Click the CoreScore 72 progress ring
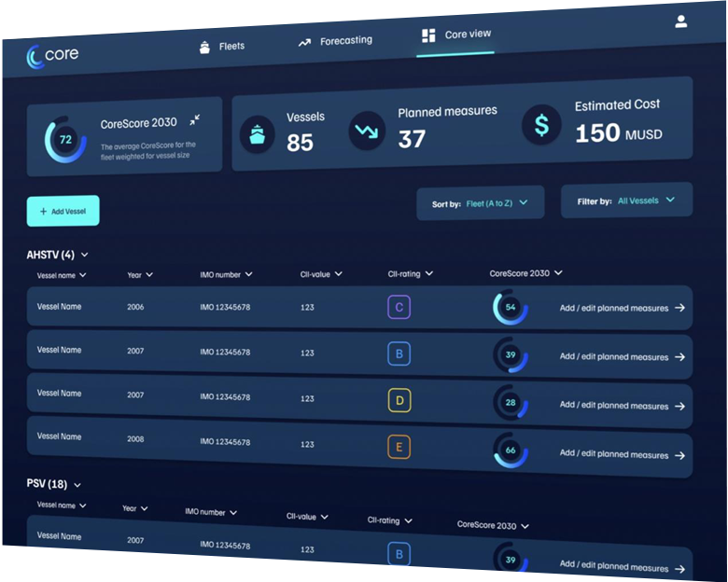 [65, 140]
